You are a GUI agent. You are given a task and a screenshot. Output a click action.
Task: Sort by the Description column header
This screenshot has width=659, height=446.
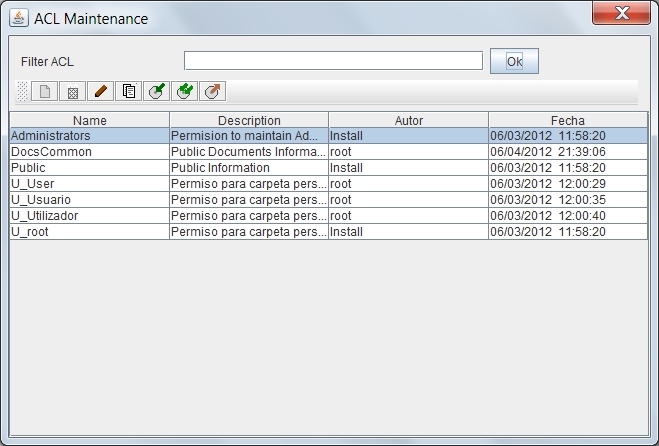point(249,120)
